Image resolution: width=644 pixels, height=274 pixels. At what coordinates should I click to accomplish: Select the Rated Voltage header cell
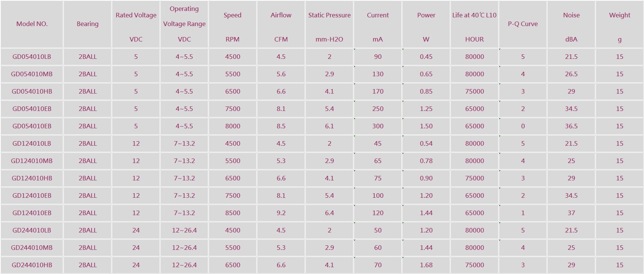pos(136,15)
